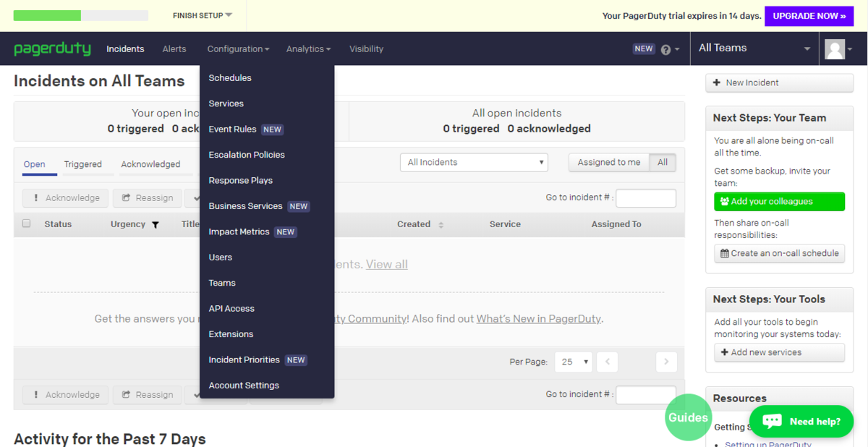Viewport: 868px width, 447px height.
Task: Open the Need help chat button
Action: [801, 422]
